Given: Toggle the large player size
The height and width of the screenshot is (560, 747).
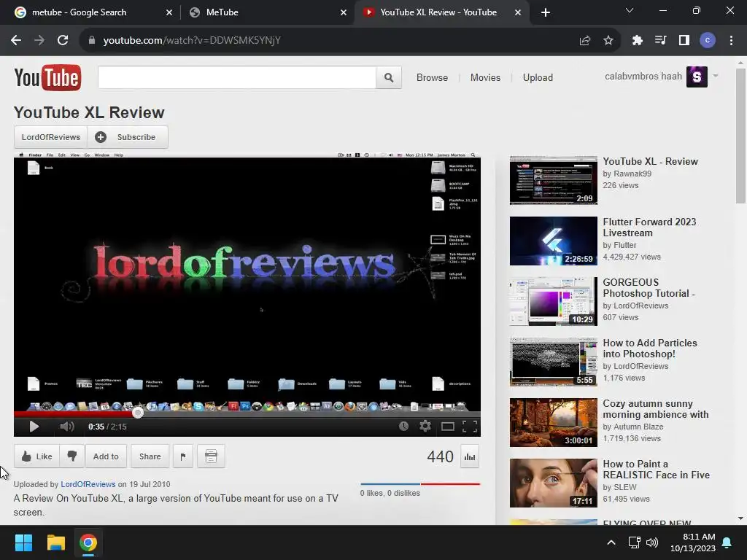Looking at the screenshot, I should [x=447, y=426].
